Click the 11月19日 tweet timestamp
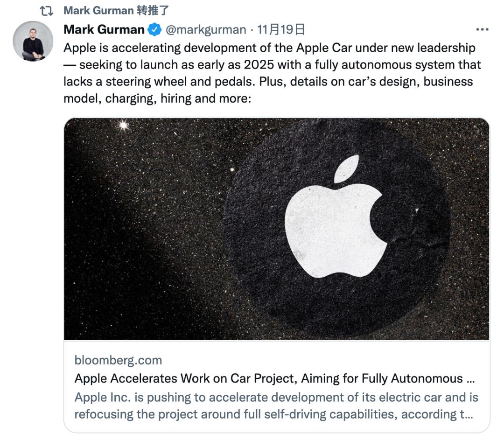 coord(281,30)
